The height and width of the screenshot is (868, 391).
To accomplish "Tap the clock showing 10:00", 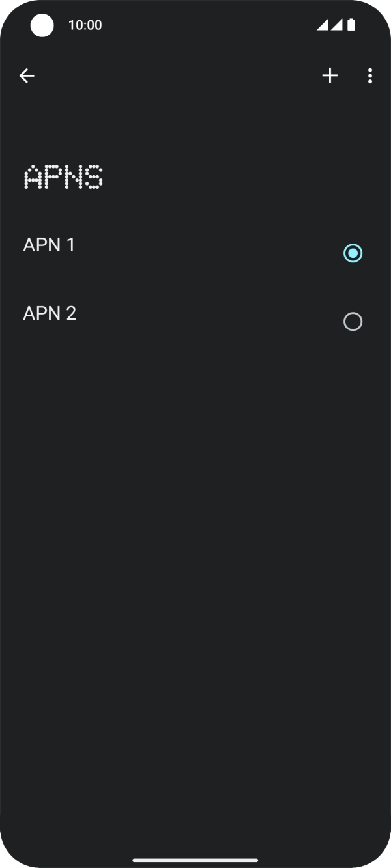I will tap(85, 25).
